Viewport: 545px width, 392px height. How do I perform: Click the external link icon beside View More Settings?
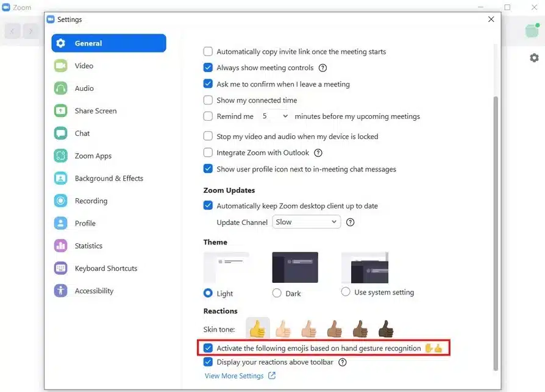(272, 376)
